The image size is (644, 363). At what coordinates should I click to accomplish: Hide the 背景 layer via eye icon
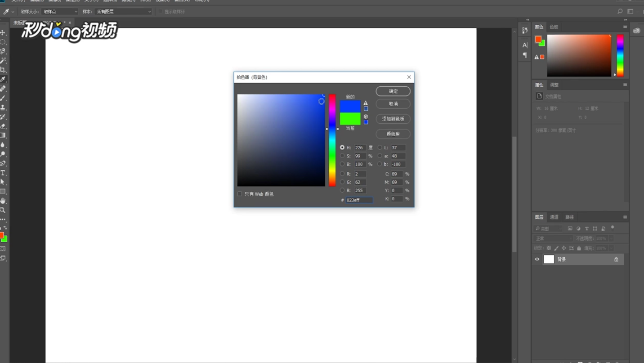click(x=537, y=259)
